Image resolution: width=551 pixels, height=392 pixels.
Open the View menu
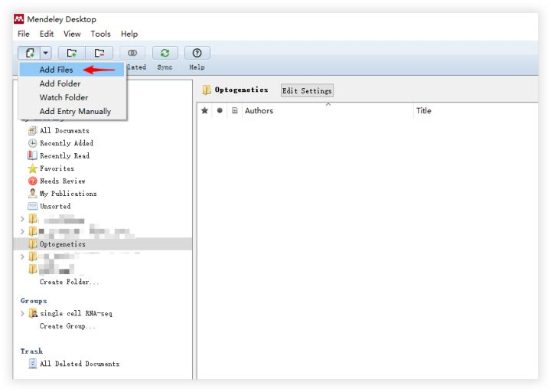72,34
